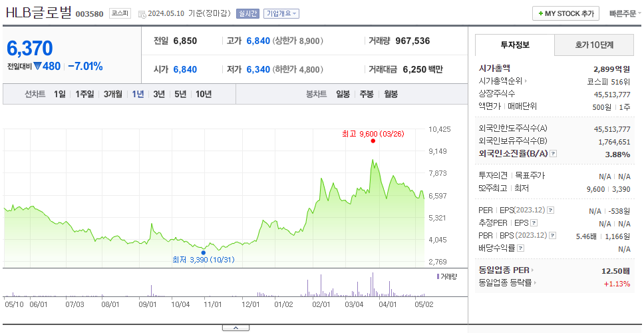Click the red 최고 9,600 marker dot
Viewport: 644px width, 333px height.
tap(373, 141)
